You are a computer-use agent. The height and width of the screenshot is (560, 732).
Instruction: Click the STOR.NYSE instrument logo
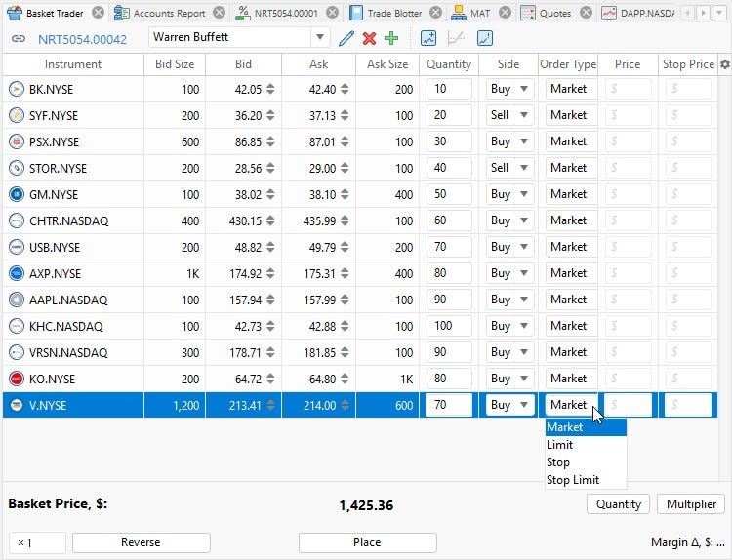(17, 168)
